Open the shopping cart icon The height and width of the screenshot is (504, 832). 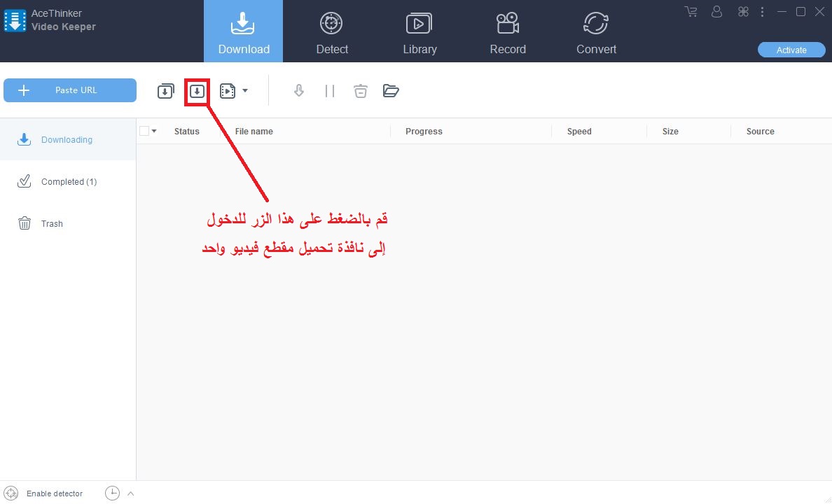click(x=691, y=12)
